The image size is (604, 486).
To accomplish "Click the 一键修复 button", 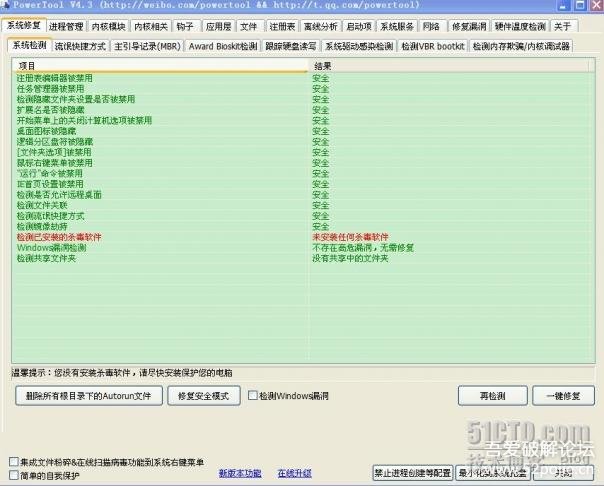I will click(564, 396).
